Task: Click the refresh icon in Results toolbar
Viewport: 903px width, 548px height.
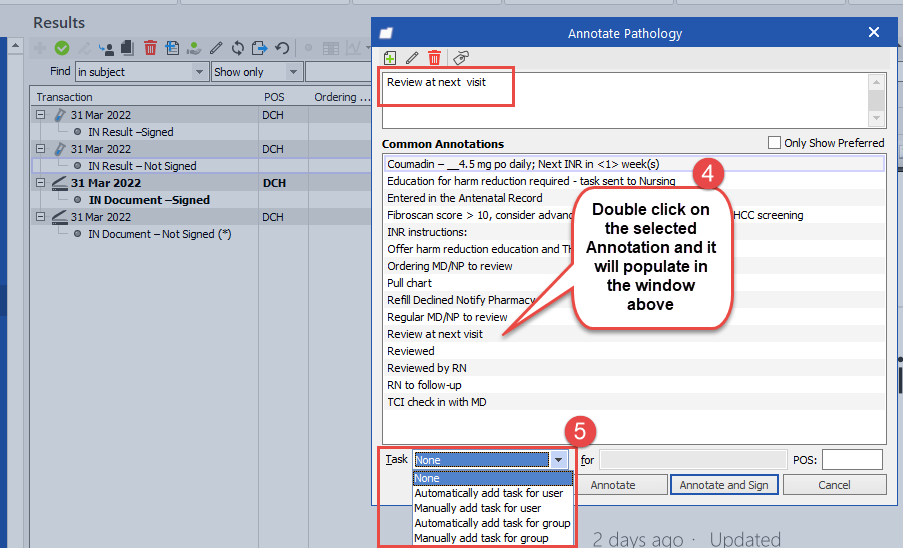Action: point(238,48)
